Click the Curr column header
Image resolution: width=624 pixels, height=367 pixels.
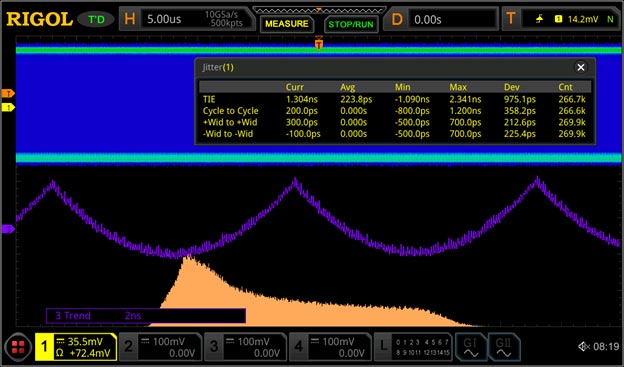(x=294, y=87)
